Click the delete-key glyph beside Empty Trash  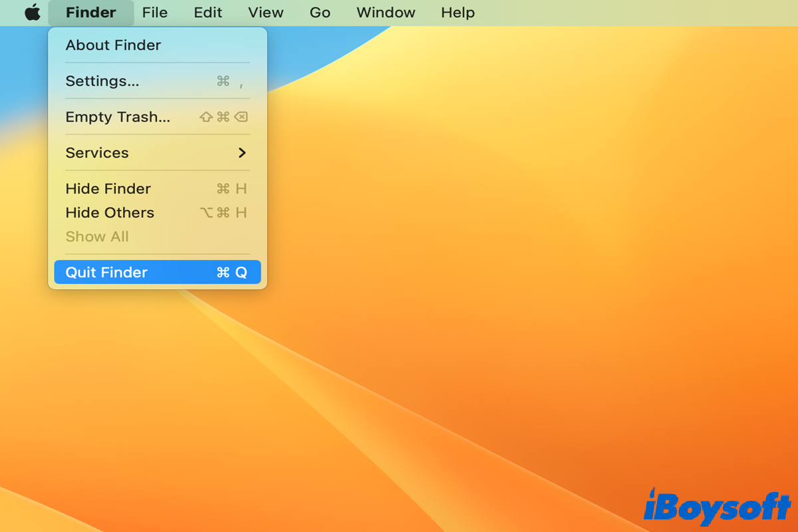click(241, 117)
